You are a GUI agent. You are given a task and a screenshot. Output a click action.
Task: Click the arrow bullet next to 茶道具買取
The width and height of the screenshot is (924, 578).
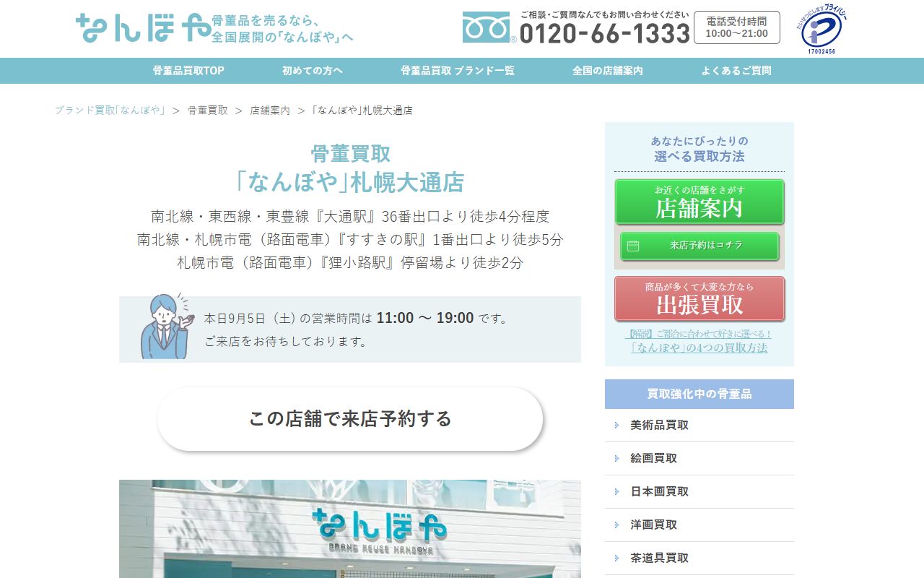[x=616, y=558]
